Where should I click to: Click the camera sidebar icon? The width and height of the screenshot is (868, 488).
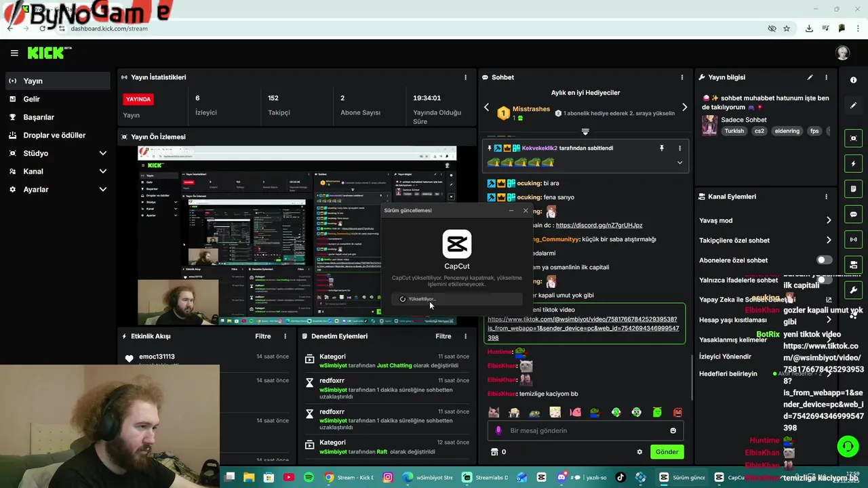click(853, 264)
